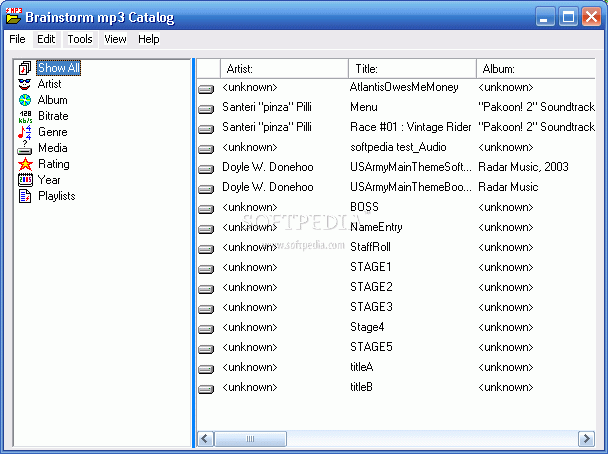Open the Playlists category
Viewport: 608px width, 454px height.
click(57, 196)
